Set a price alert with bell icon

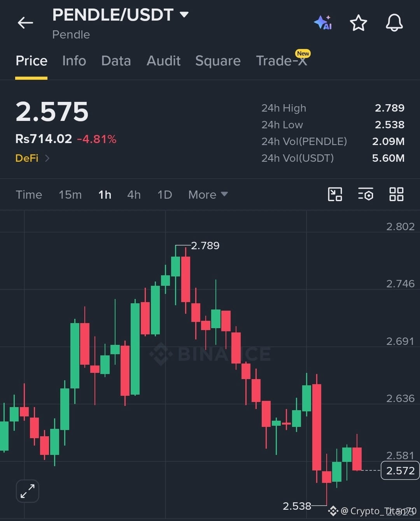pos(394,23)
